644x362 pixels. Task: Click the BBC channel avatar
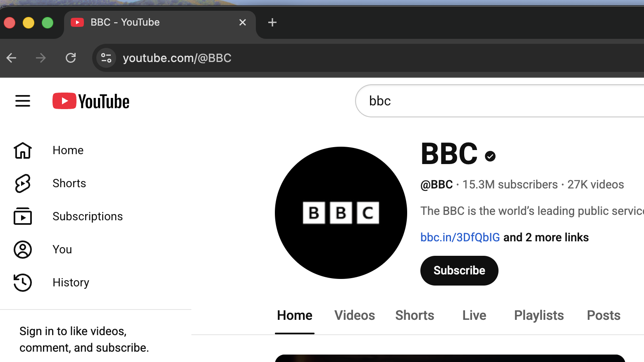coord(341,212)
